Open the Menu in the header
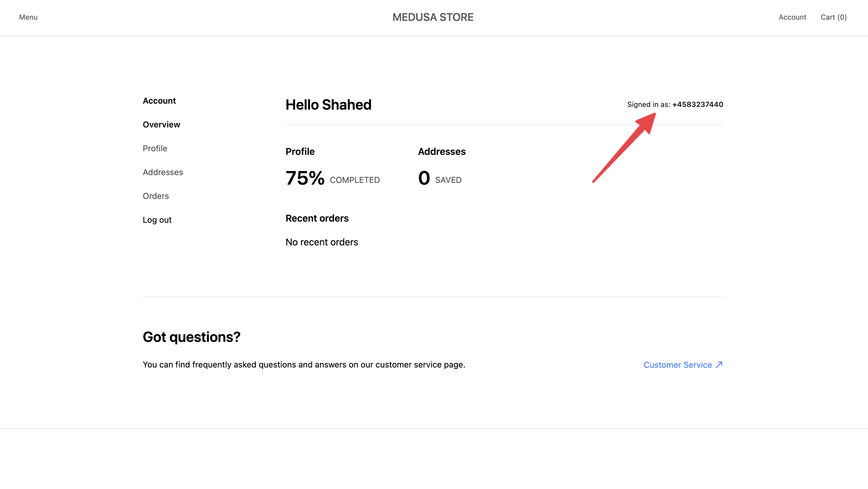The image size is (868, 489). pos(28,17)
